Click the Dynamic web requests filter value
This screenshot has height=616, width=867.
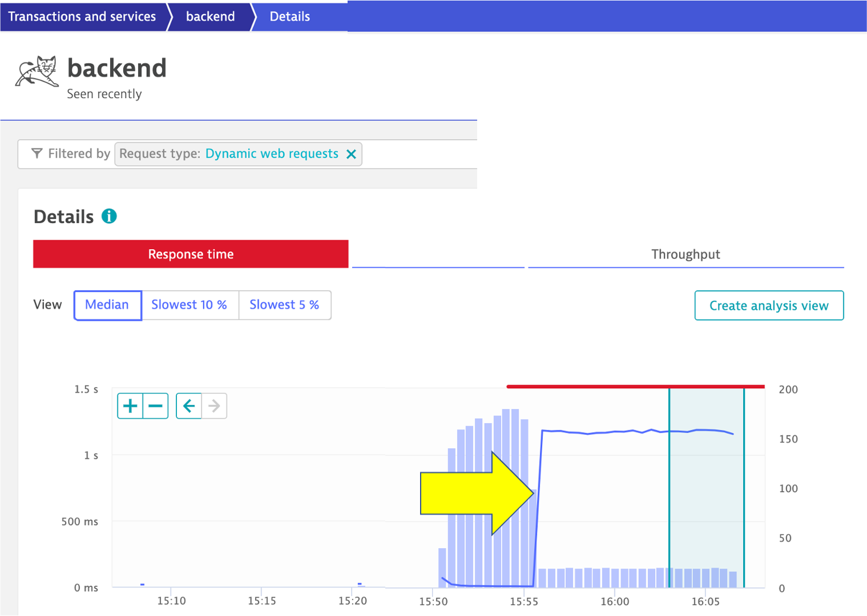[x=272, y=154]
